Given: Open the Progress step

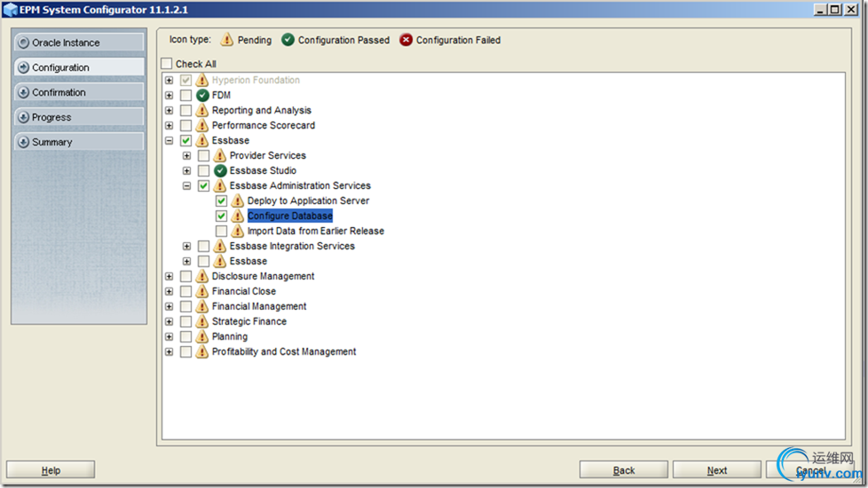Looking at the screenshot, I should 79,117.
